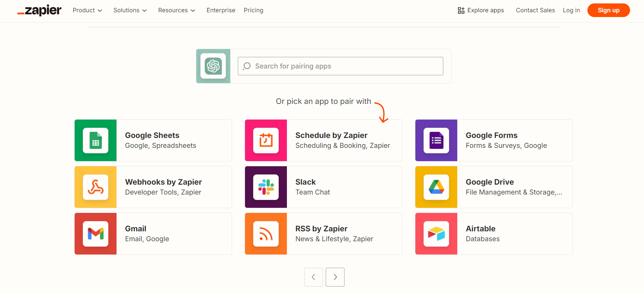
Task: Choose the Webhooks by Zapier icon
Action: click(95, 187)
